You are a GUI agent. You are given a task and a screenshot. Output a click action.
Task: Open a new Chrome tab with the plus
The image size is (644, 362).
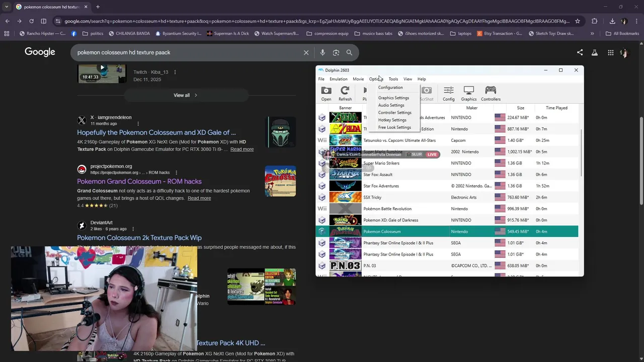pyautogui.click(x=98, y=7)
